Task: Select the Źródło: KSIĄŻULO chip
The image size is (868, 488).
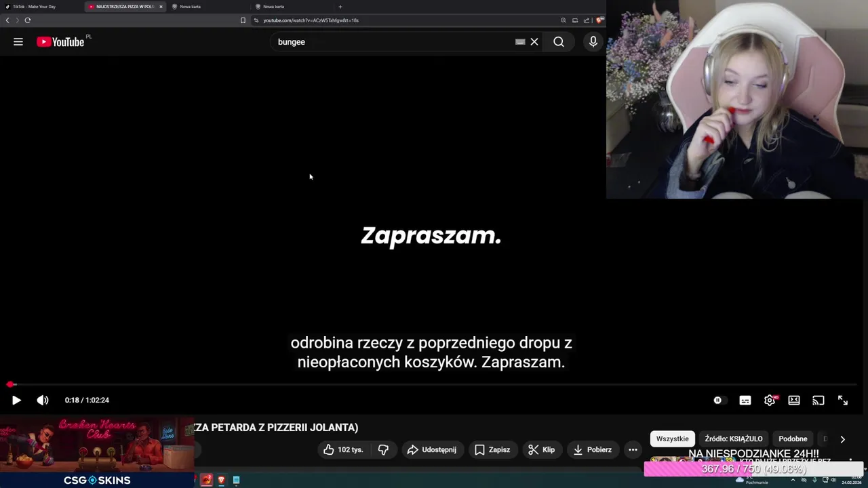Action: click(734, 439)
